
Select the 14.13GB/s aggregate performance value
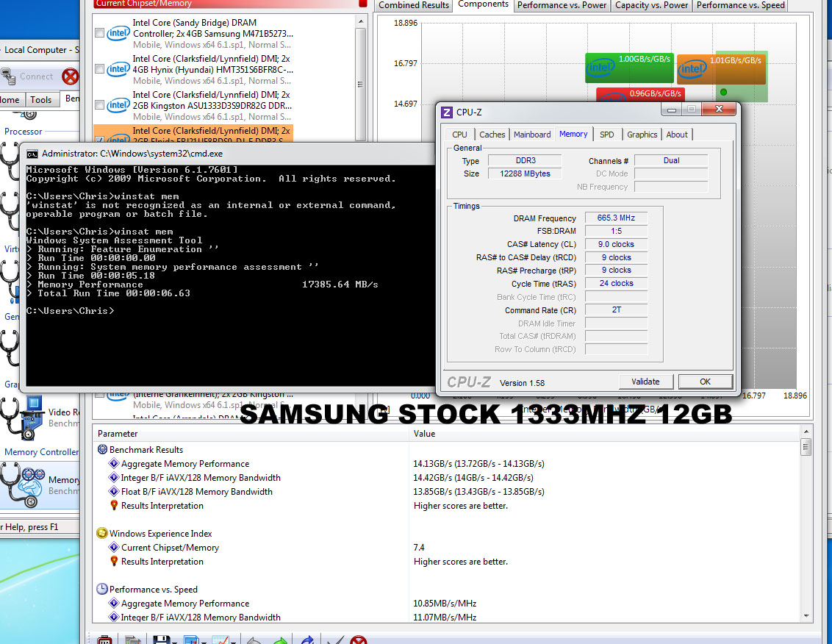pos(478,463)
